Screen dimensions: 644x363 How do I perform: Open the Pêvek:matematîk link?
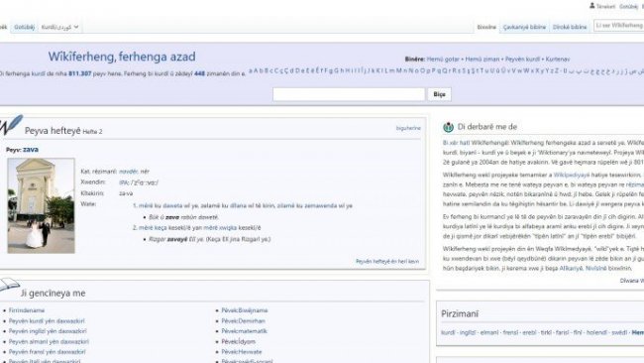(244, 331)
